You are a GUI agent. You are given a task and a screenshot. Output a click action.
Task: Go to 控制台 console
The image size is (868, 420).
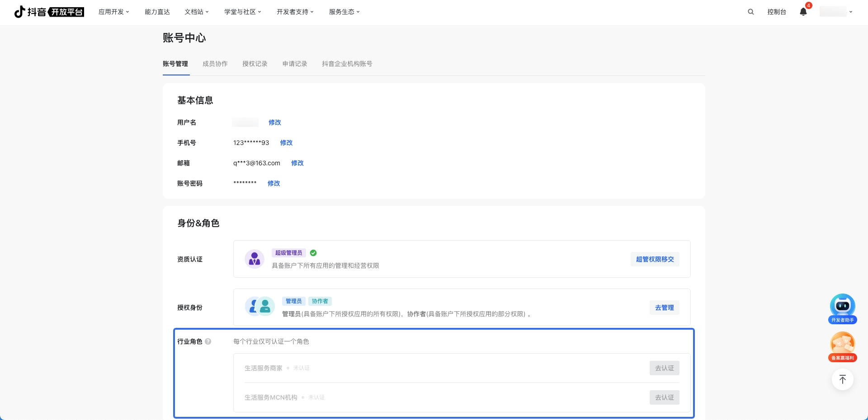(x=777, y=12)
